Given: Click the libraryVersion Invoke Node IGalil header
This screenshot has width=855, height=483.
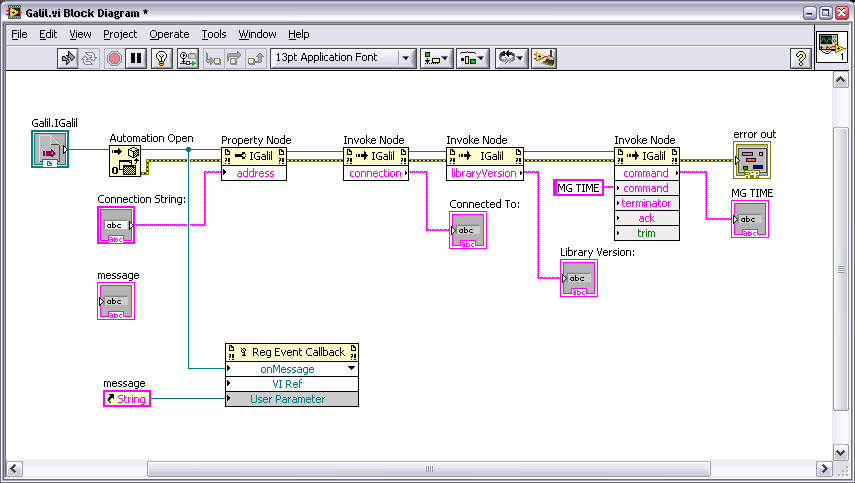Looking at the screenshot, I should (x=485, y=156).
